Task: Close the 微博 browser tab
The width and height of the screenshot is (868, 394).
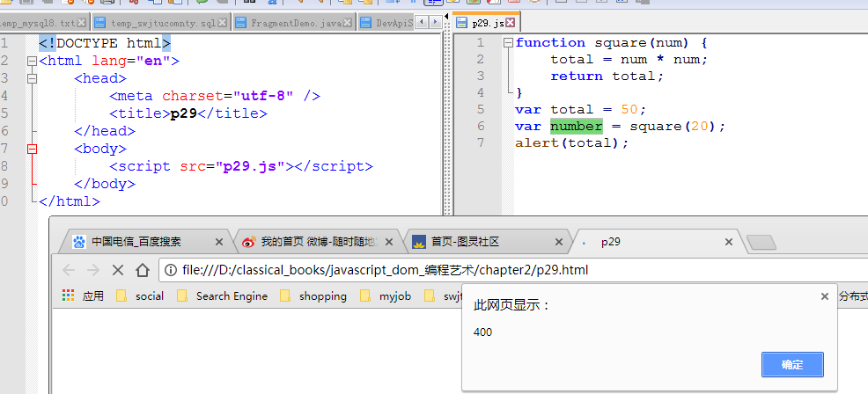Action: coord(388,242)
